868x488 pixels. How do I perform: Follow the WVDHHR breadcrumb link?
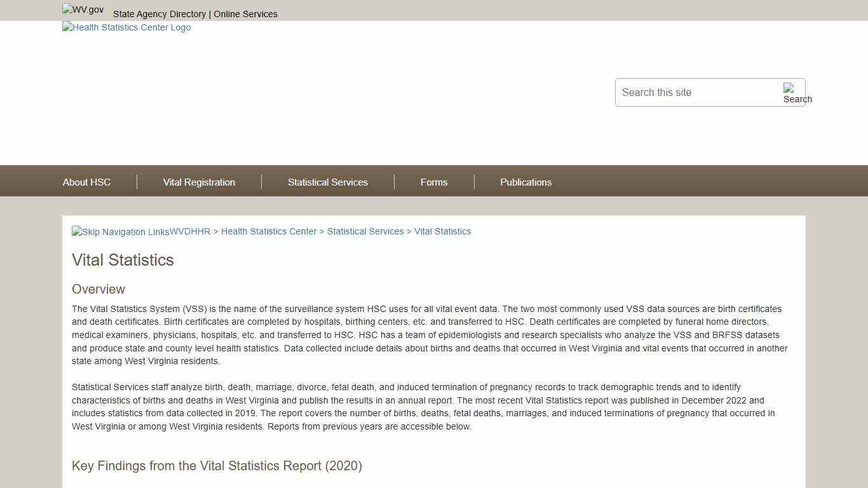[x=190, y=231]
